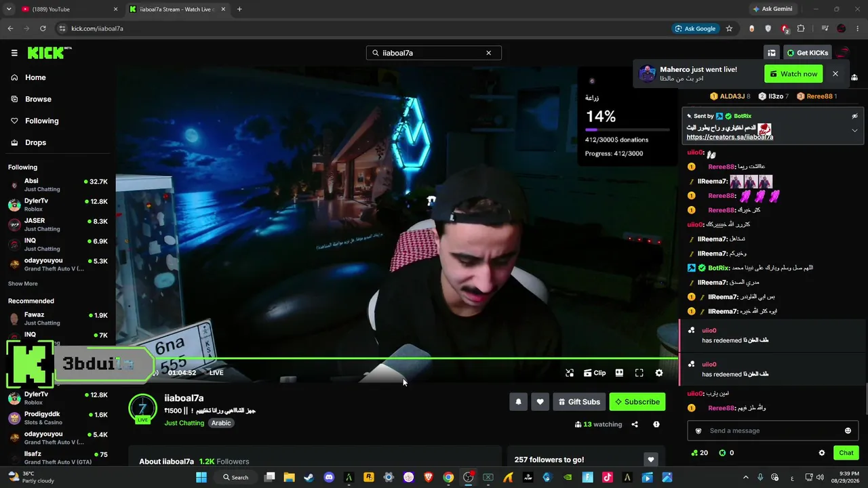This screenshot has height=488, width=868.
Task: Open browser media controls icon
Action: coord(825,28)
